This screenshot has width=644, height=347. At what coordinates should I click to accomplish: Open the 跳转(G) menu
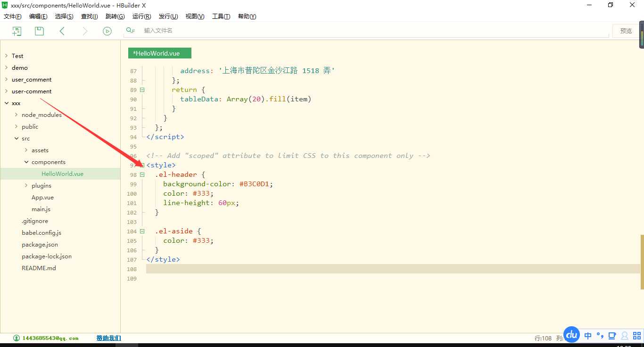coord(115,17)
